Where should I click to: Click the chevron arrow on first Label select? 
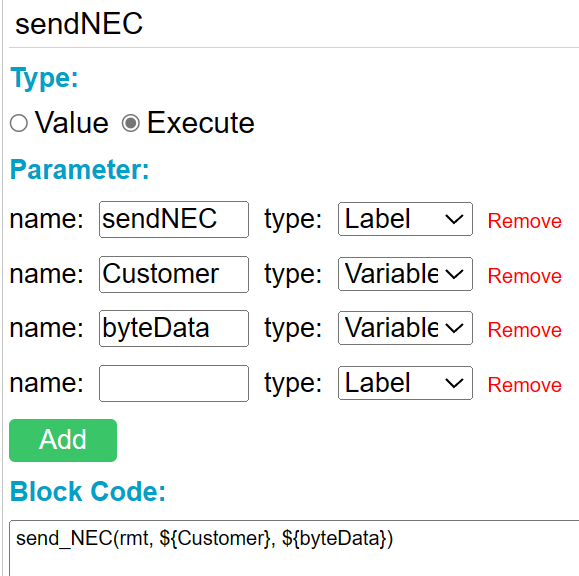point(454,219)
